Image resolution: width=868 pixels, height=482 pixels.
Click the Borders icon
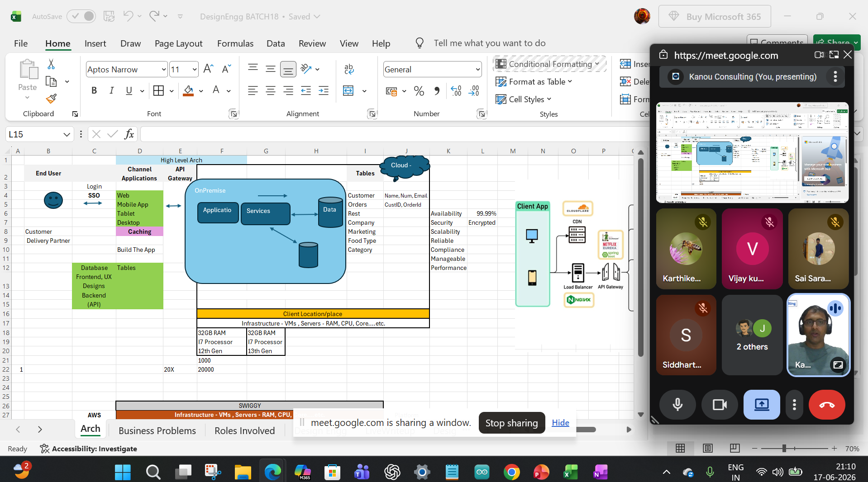(158, 90)
